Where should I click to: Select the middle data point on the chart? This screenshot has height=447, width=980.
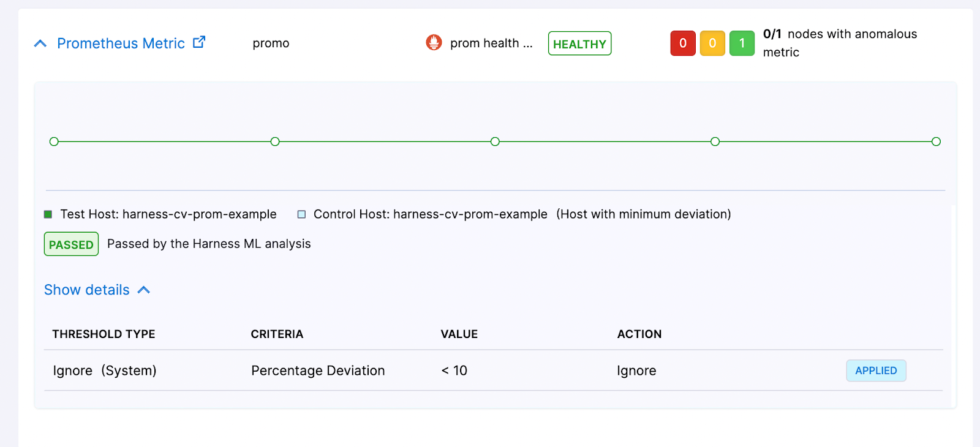tap(495, 141)
